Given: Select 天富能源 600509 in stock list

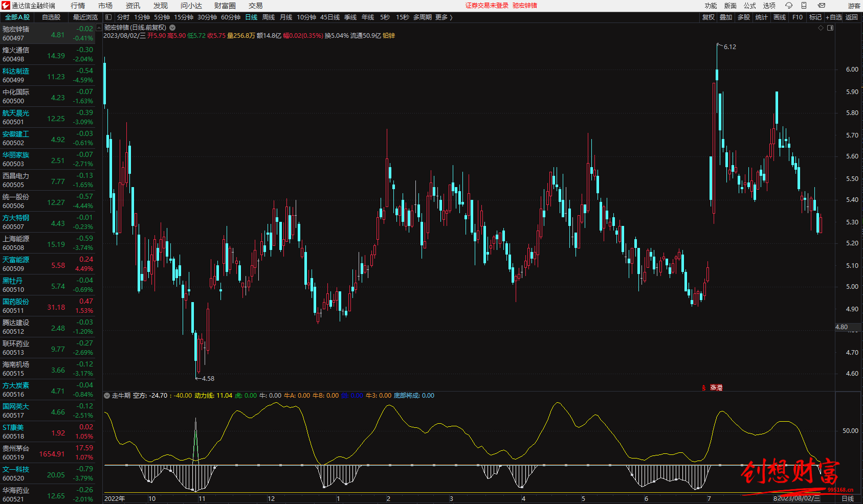Looking at the screenshot, I should (48, 264).
